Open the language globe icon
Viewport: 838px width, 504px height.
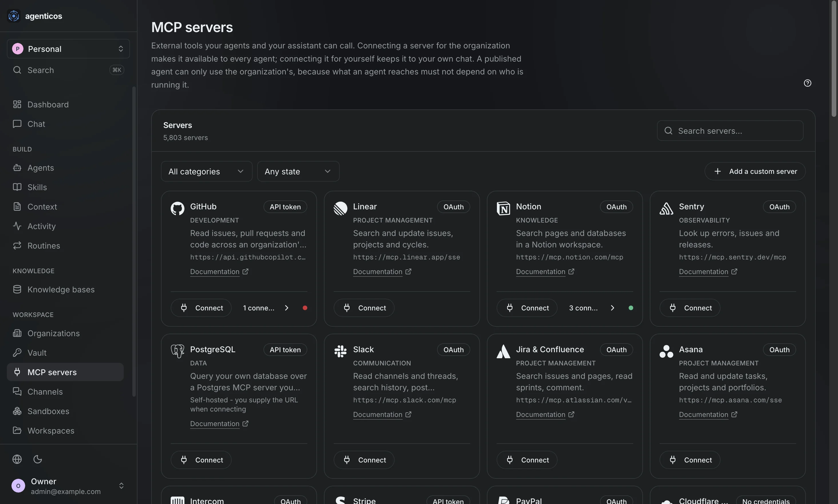pos(17,459)
